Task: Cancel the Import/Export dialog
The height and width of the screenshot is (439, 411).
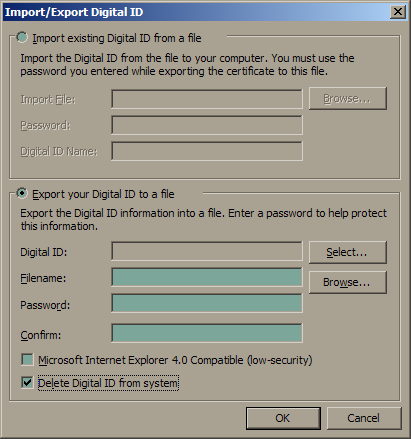Action: pyautogui.click(x=364, y=418)
